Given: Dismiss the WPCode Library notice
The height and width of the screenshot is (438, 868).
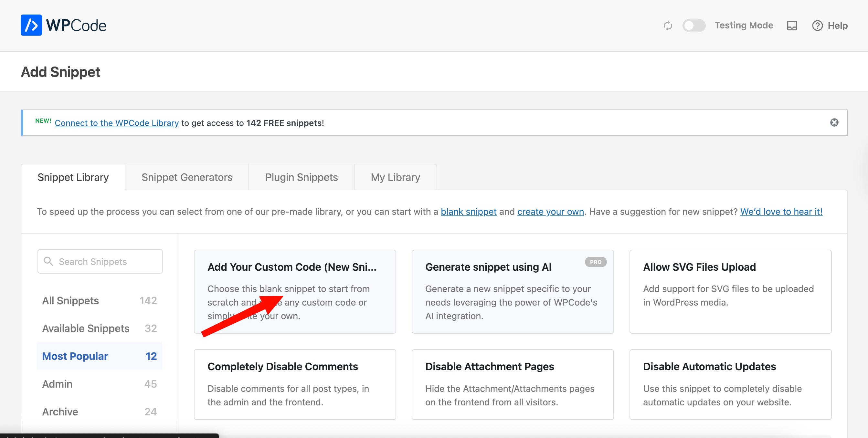Looking at the screenshot, I should (x=834, y=123).
